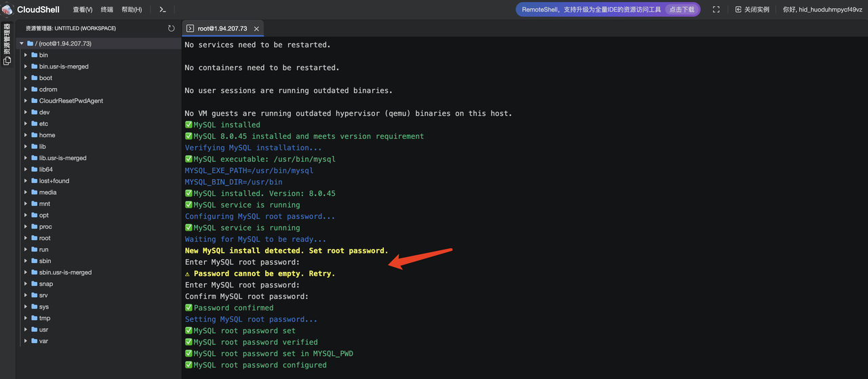Expand the etc folder arrow
868x379 pixels.
[x=26, y=123]
